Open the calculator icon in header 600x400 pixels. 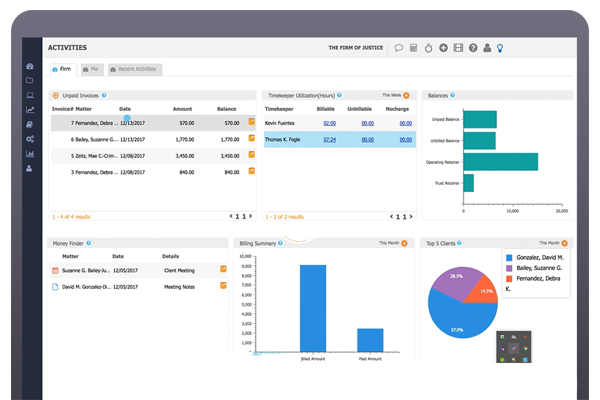pyautogui.click(x=413, y=48)
